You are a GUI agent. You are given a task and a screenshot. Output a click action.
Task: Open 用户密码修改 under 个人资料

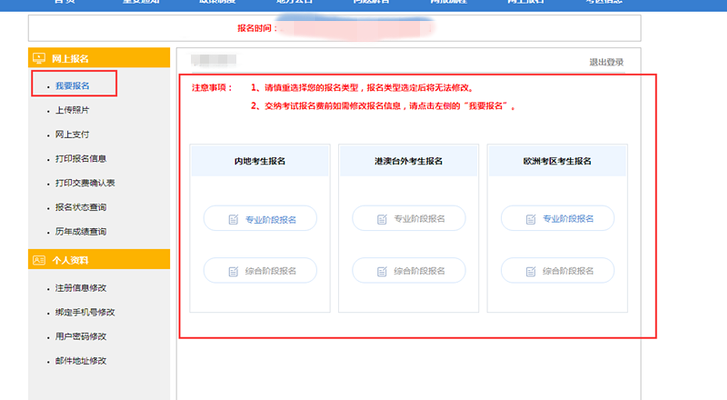(81, 336)
